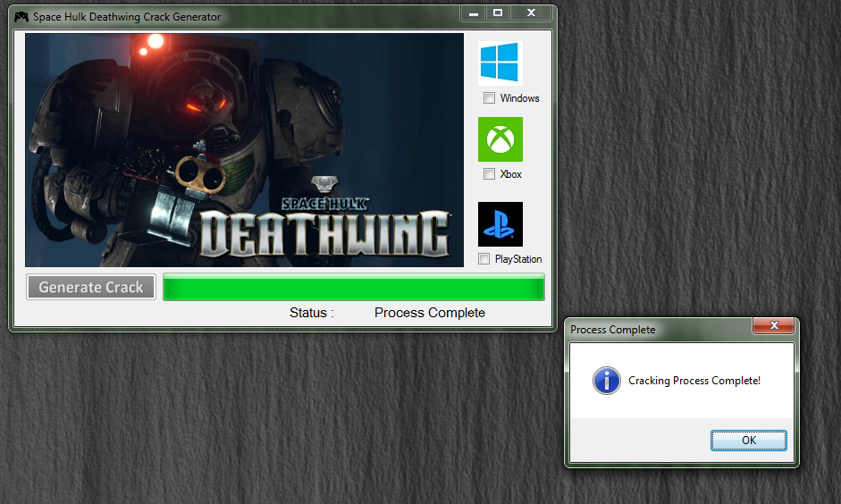
Task: Click the 'Status :' label
Action: point(312,313)
